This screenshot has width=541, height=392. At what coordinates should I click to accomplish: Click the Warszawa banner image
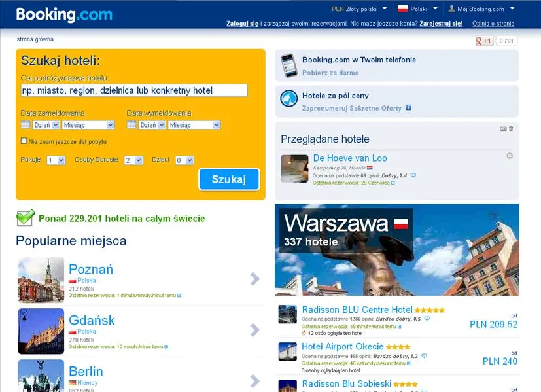(x=397, y=249)
